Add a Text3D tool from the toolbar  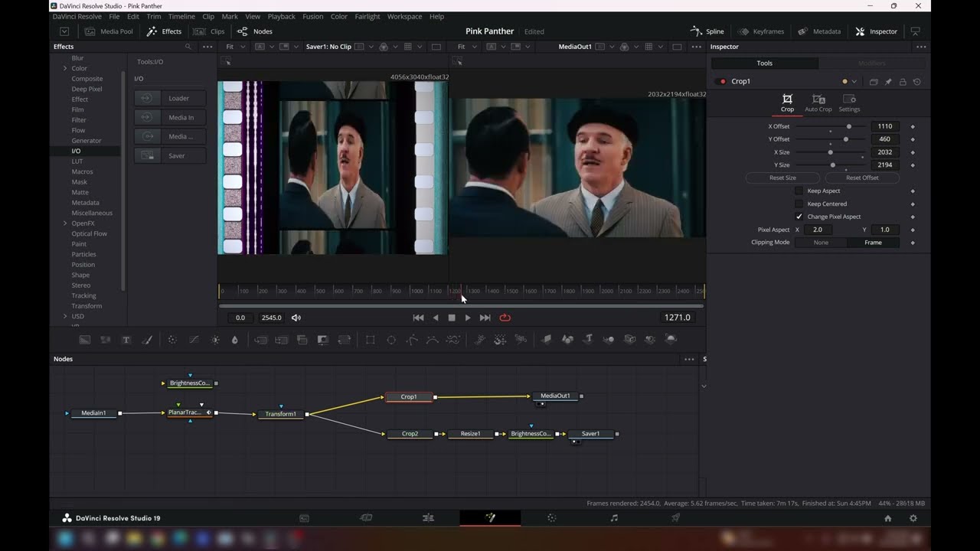point(588,340)
